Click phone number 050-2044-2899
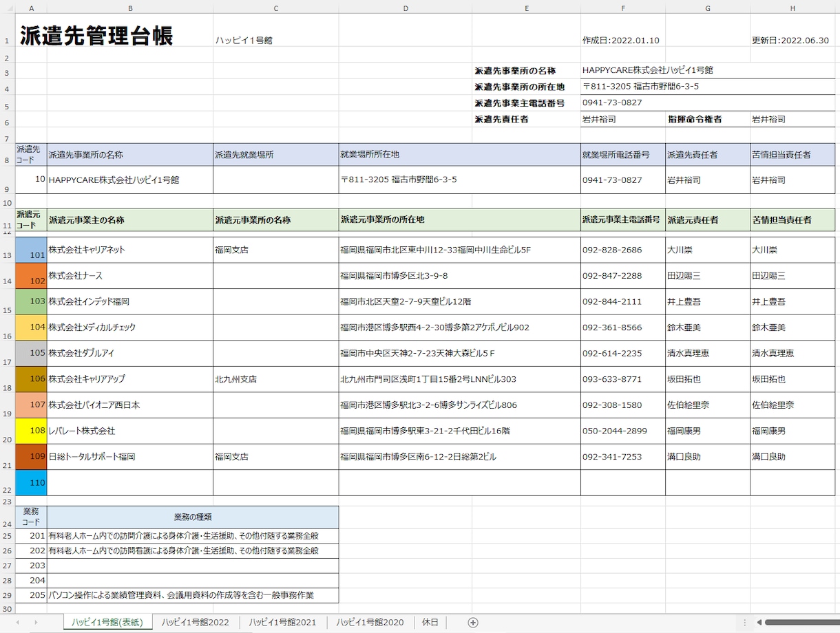This screenshot has width=840, height=633. [623, 431]
